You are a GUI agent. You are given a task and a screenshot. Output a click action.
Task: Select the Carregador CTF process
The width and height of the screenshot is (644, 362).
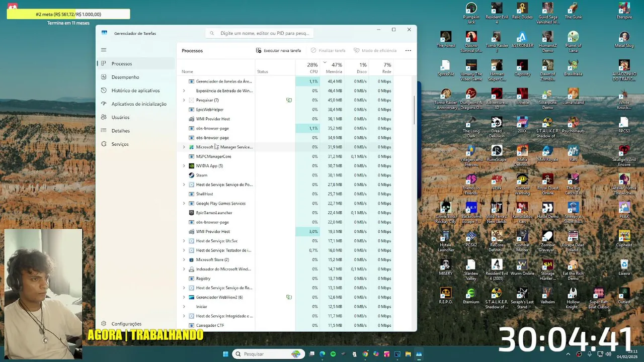(x=286, y=325)
